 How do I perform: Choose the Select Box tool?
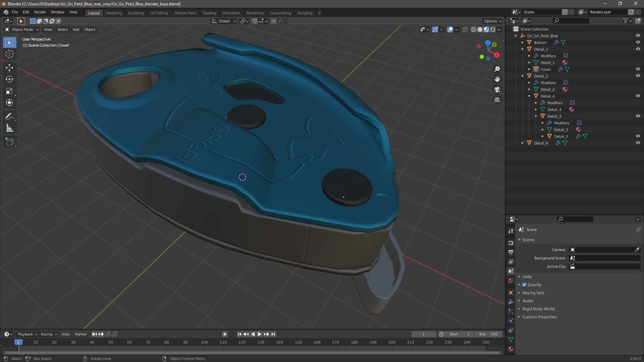click(9, 43)
